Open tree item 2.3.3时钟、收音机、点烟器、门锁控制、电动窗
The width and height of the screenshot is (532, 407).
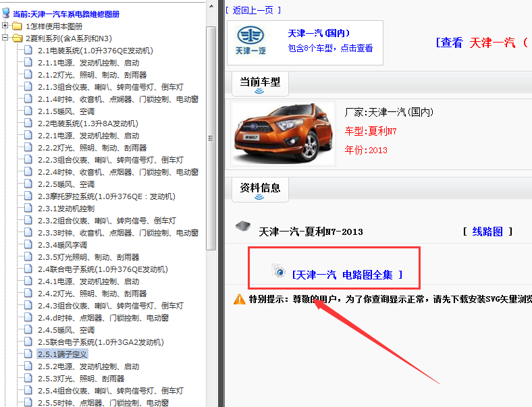[118, 233]
